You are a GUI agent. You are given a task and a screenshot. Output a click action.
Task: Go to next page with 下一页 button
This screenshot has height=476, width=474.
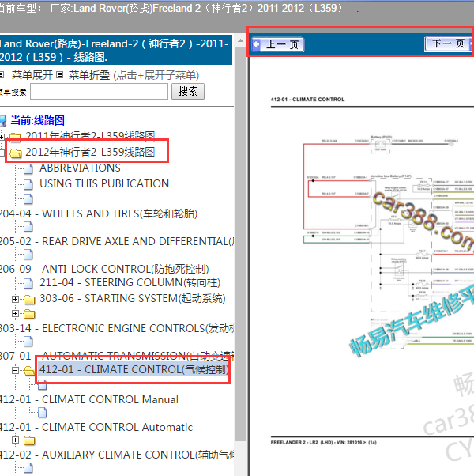tap(449, 43)
